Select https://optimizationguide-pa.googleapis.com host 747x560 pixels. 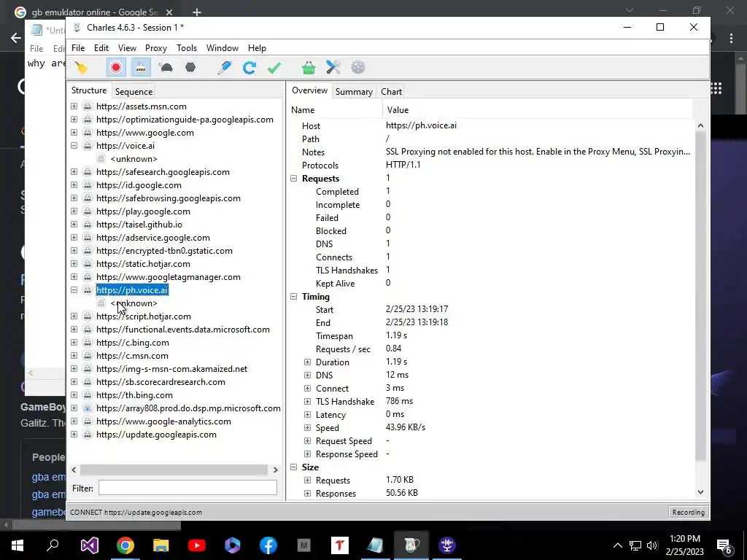[185, 120]
